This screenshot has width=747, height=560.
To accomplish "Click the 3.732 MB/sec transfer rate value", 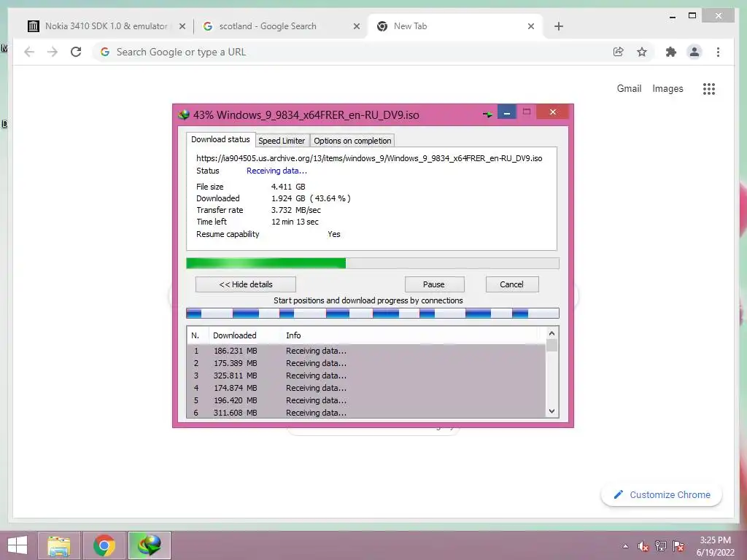I will [296, 210].
